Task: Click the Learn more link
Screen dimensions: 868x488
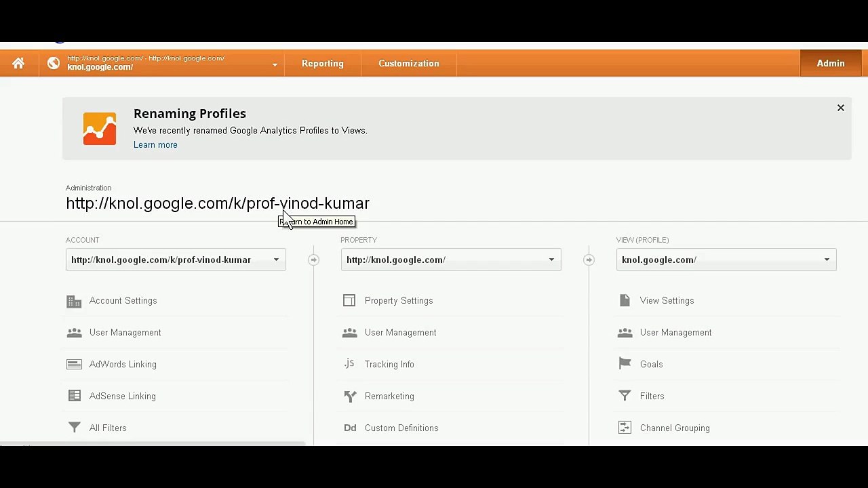Action: [x=155, y=145]
